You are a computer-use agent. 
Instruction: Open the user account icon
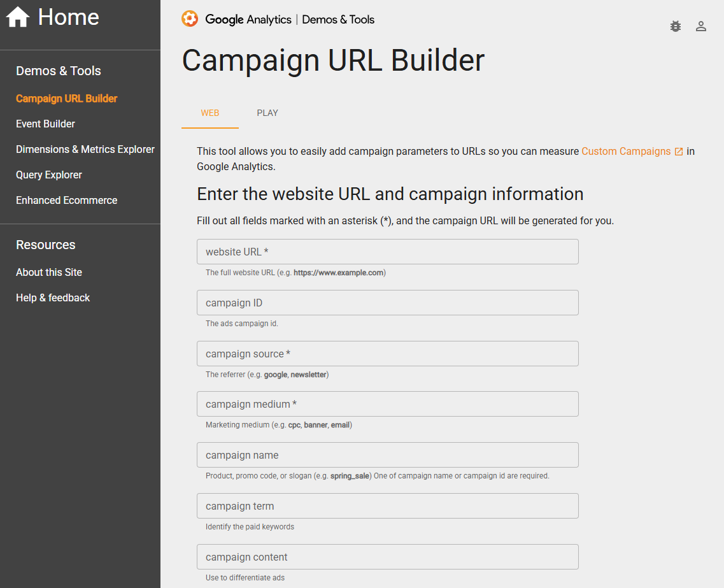pyautogui.click(x=701, y=26)
